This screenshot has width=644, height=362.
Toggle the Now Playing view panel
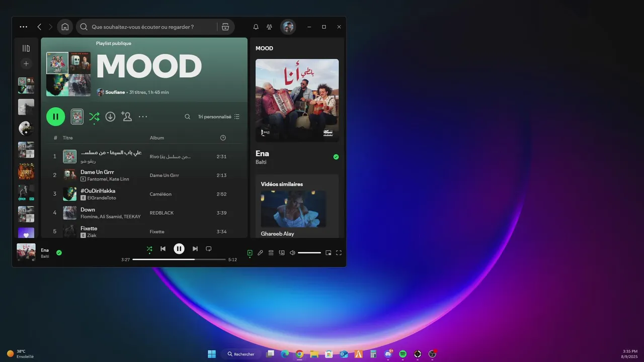250,252
